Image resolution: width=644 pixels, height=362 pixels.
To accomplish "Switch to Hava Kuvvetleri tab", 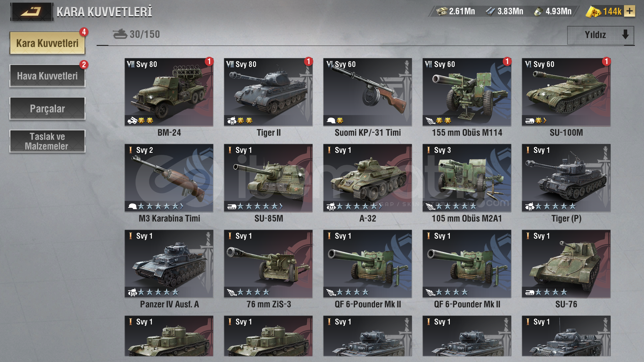I will (47, 76).
